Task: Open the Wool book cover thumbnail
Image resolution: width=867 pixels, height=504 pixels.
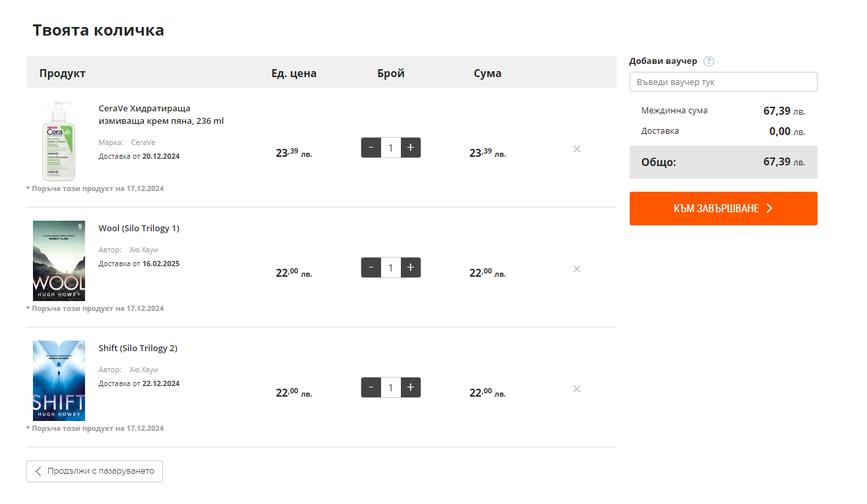Action: (59, 261)
